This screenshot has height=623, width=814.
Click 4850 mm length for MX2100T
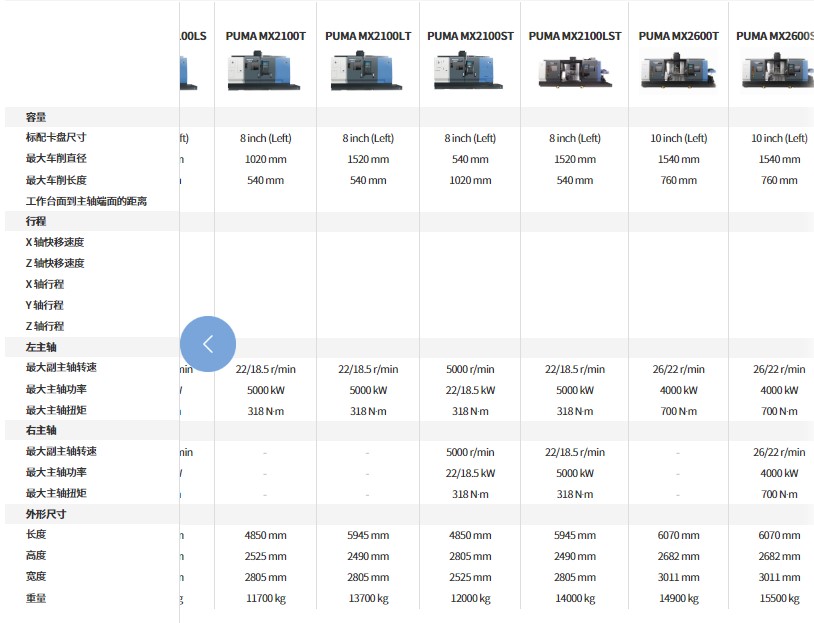click(265, 535)
